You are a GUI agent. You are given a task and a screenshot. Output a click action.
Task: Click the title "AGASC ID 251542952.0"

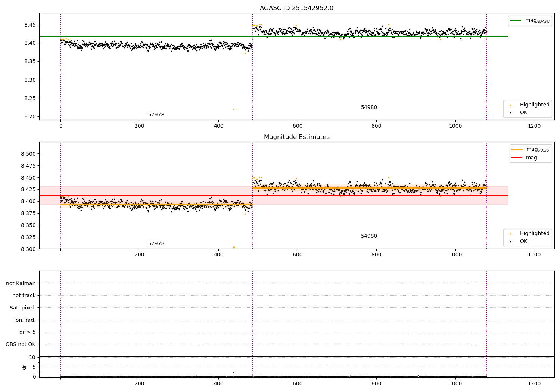click(x=296, y=8)
